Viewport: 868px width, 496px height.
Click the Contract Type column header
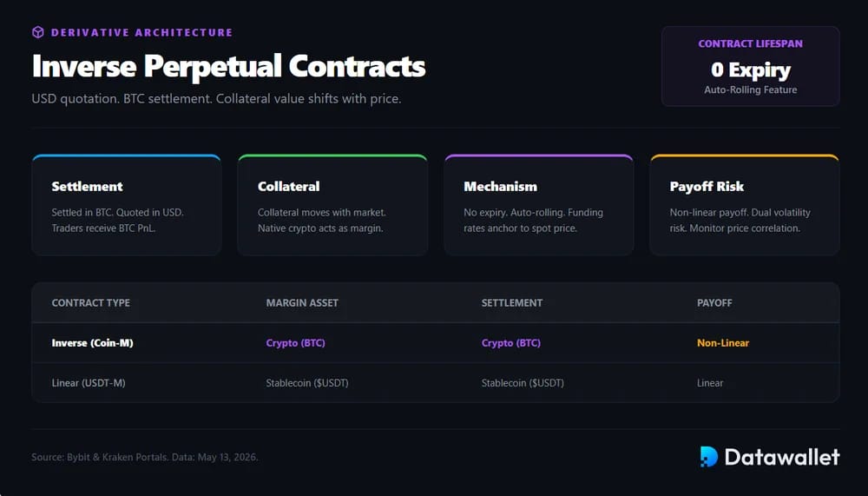click(x=91, y=303)
